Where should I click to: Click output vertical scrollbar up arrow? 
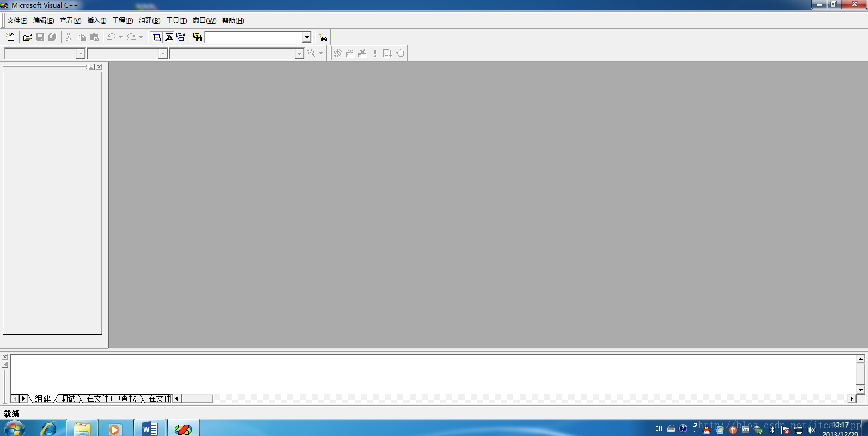tap(860, 359)
